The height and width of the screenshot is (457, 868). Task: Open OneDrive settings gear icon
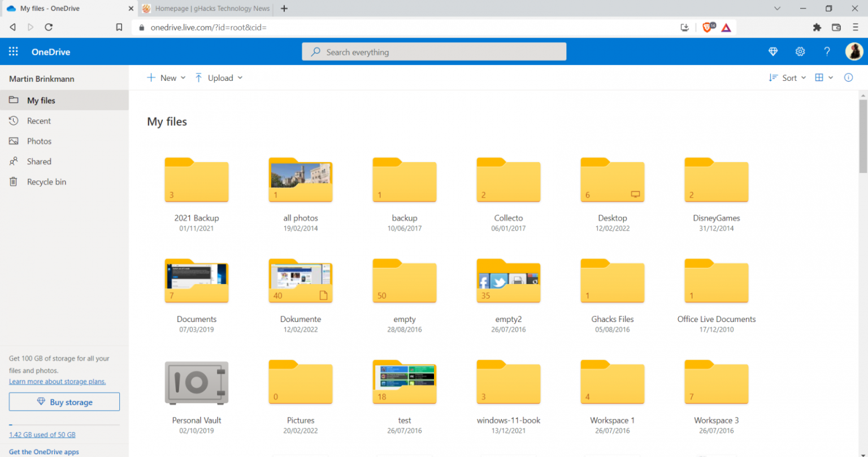point(800,52)
